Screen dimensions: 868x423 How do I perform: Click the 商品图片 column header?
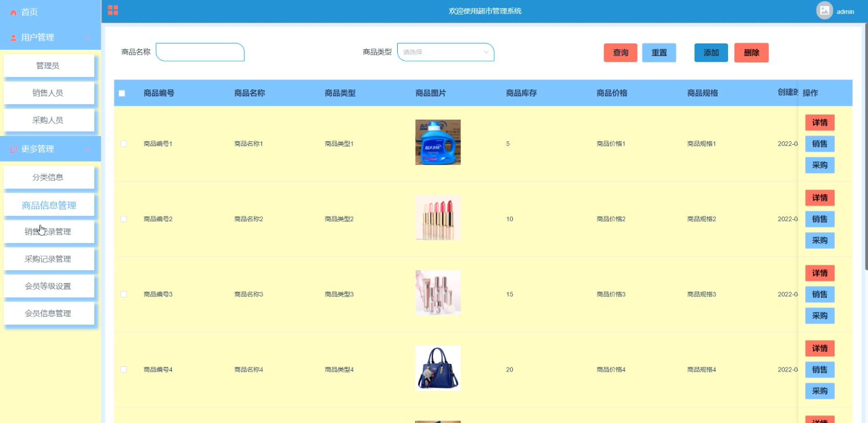coord(431,93)
